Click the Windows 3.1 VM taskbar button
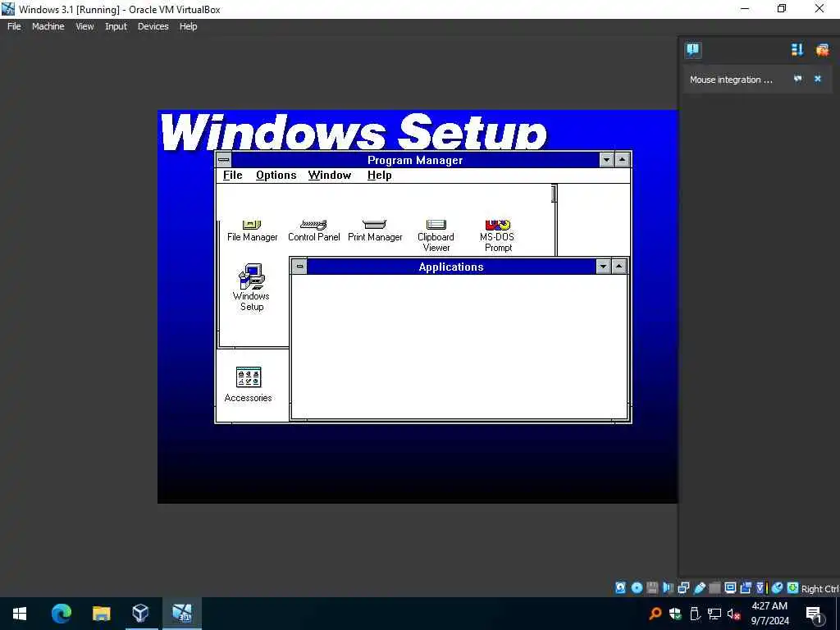Viewport: 840px width, 630px height. click(182, 614)
